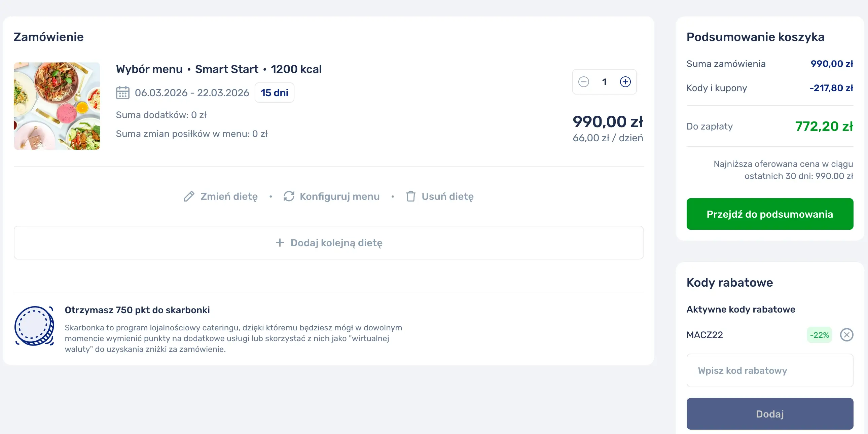Click the minus quantity icon
This screenshot has height=434, width=868.
click(584, 82)
